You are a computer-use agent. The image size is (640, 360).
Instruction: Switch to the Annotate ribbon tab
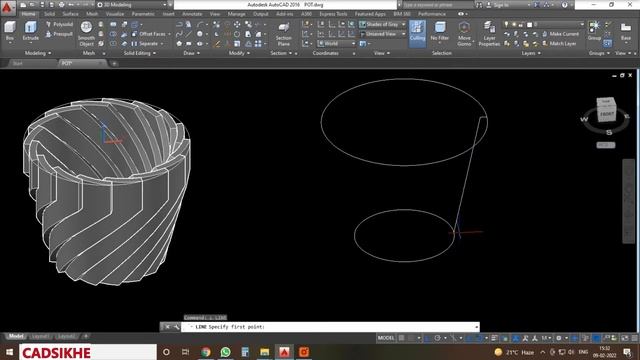coord(192,14)
